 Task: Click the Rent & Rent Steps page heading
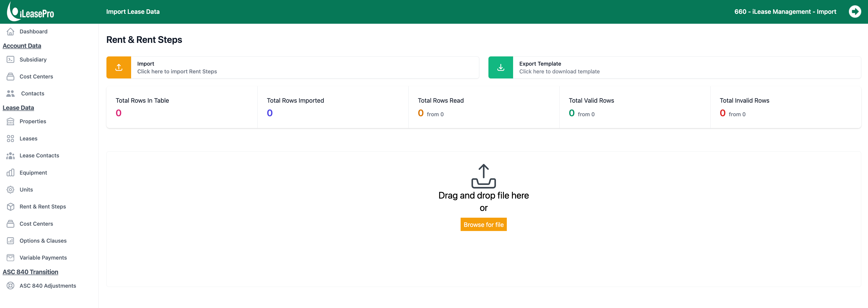pyautogui.click(x=144, y=40)
